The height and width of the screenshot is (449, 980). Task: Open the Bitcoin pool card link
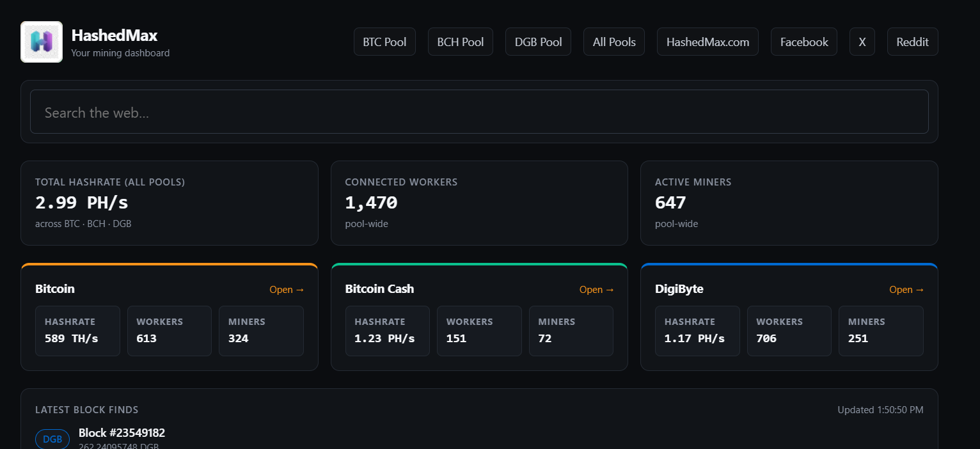[287, 290]
